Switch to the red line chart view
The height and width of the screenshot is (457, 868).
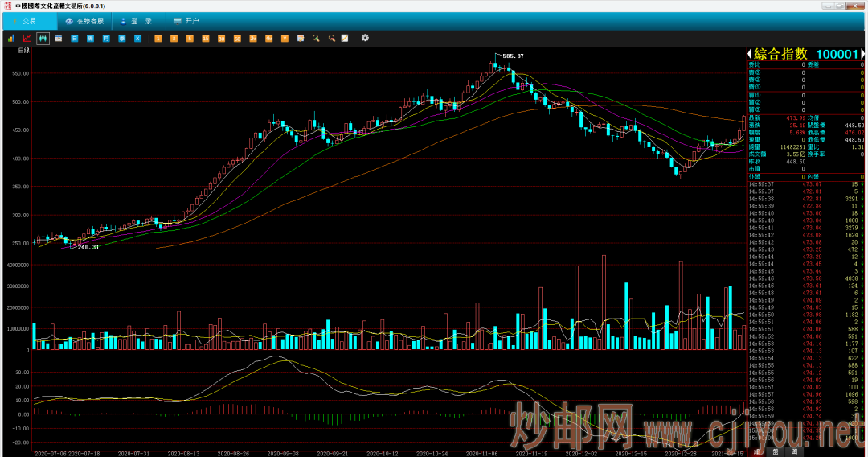click(x=27, y=39)
